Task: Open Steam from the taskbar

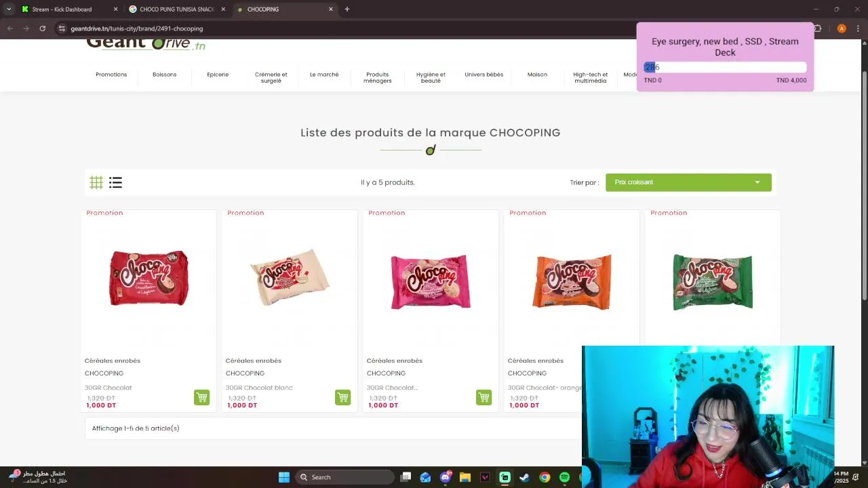Action: pyautogui.click(x=524, y=477)
